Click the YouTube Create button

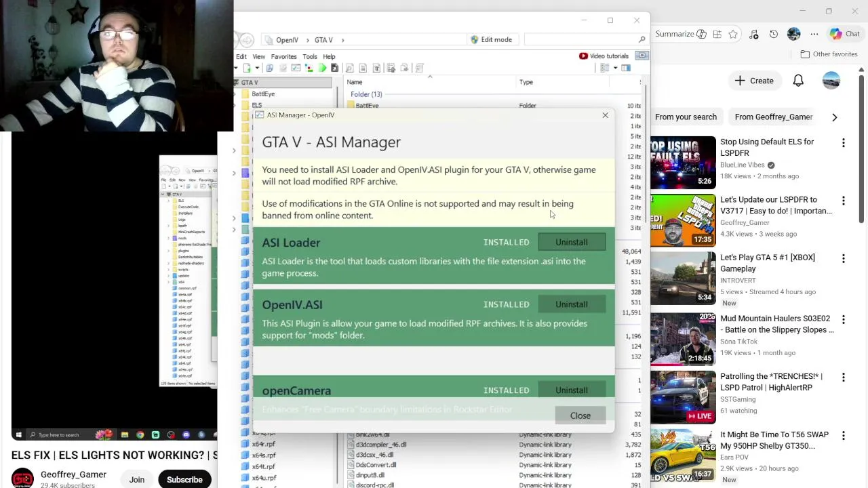(x=753, y=81)
